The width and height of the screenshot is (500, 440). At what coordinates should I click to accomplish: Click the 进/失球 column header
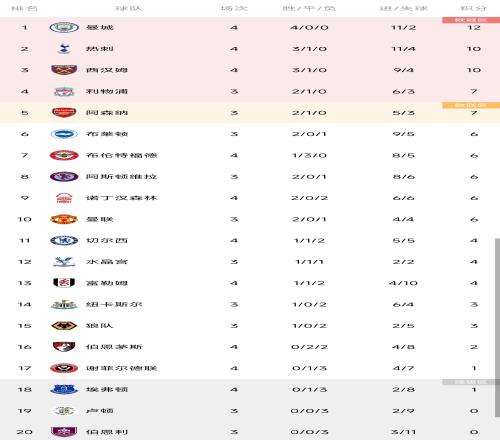pos(403,8)
